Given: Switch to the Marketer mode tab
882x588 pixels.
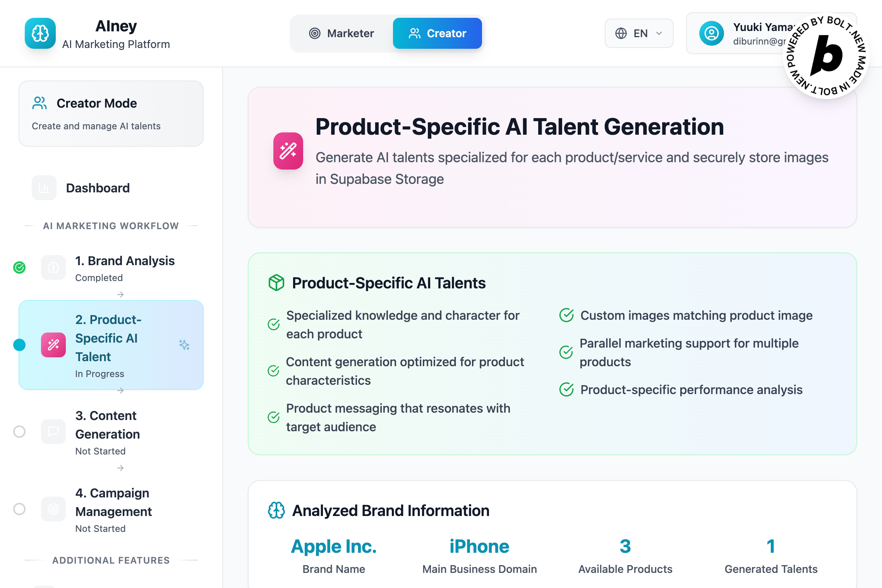Looking at the screenshot, I should (x=341, y=34).
